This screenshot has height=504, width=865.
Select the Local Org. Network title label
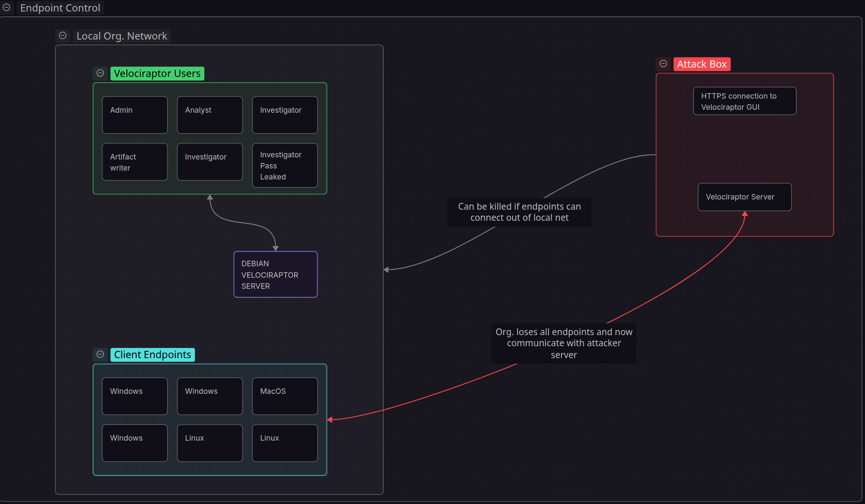[x=122, y=36]
